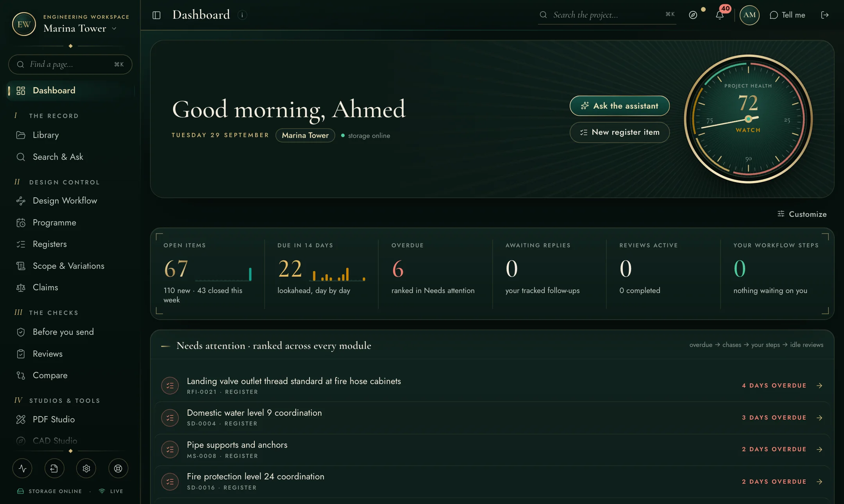
Task: Open Scope & Variations page
Action: click(70, 266)
